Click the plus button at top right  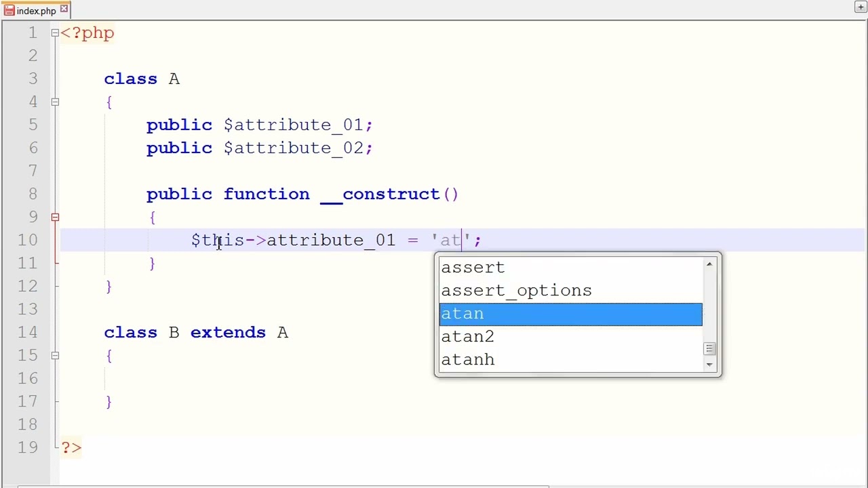point(861,7)
